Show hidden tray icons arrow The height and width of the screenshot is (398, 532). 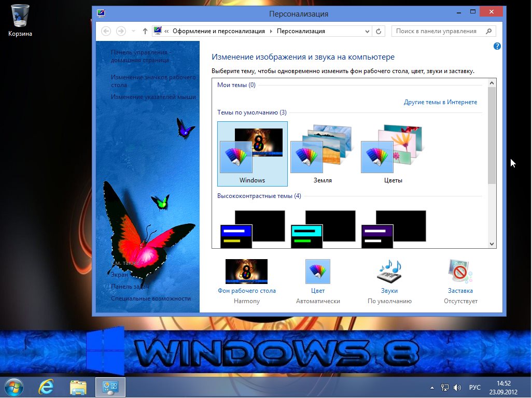coord(432,388)
